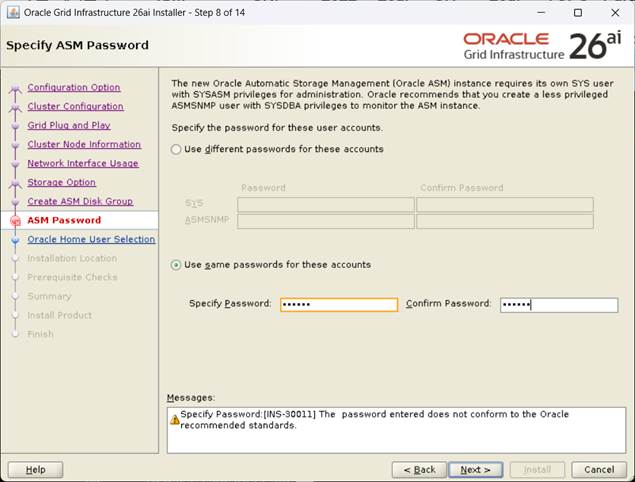
Task: Click the disabled SYS password field
Action: tap(326, 205)
